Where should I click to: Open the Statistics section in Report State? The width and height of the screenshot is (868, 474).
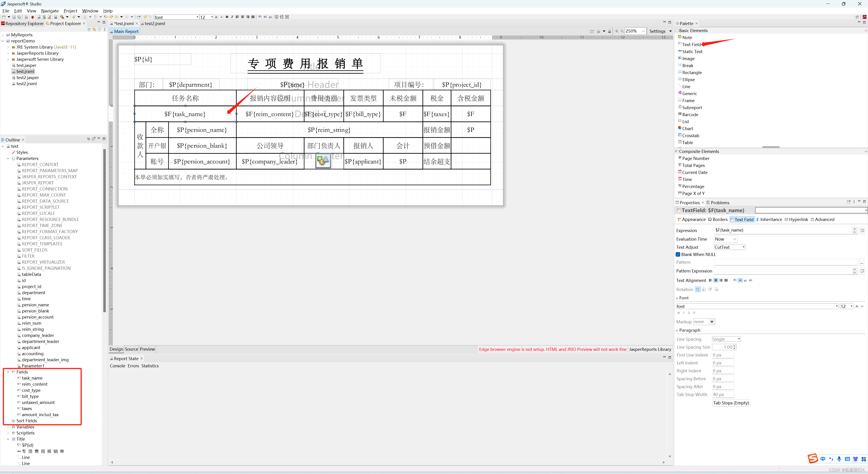[150, 366]
